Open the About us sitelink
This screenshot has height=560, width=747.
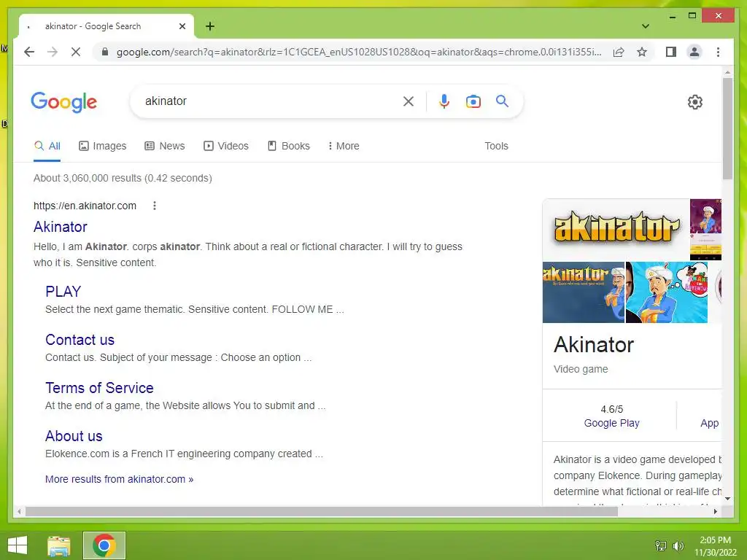point(74,436)
